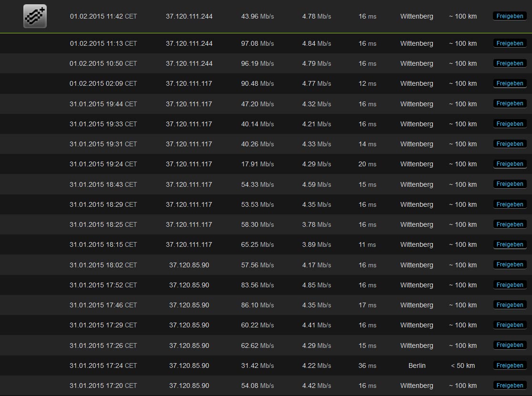Click the 4.78 Mb/s upload value on top row

316,16
